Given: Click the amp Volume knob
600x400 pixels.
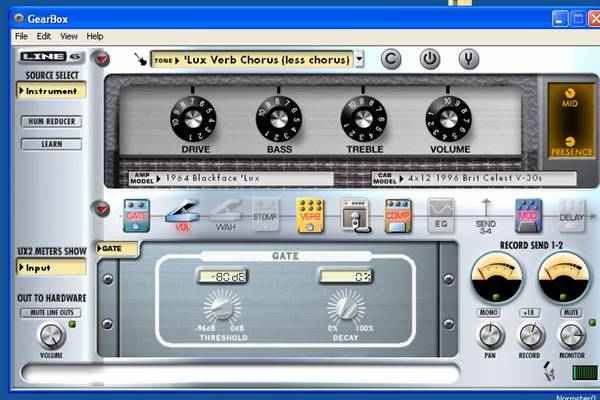Looking at the screenshot, I should point(448,119).
